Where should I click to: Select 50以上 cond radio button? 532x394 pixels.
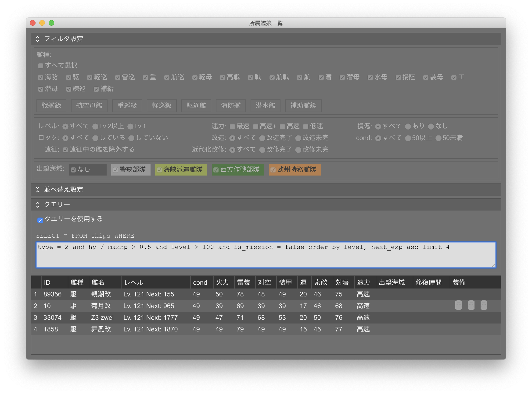408,138
